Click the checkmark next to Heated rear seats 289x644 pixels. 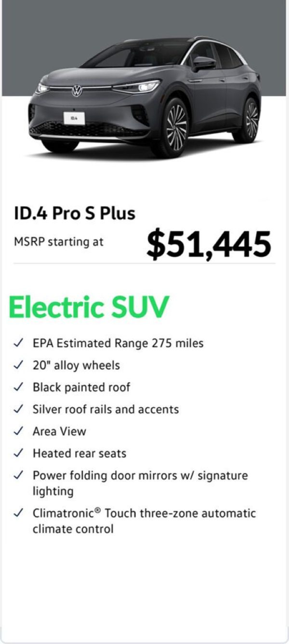18,453
